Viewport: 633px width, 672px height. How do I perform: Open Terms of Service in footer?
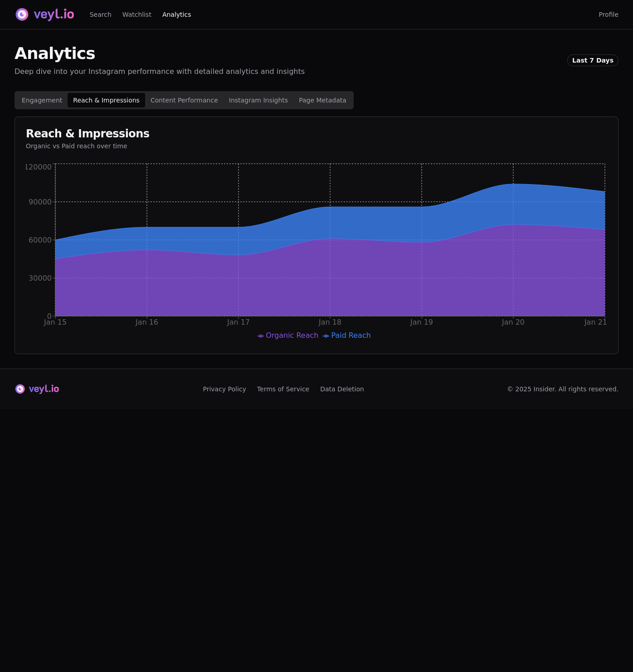[283, 389]
